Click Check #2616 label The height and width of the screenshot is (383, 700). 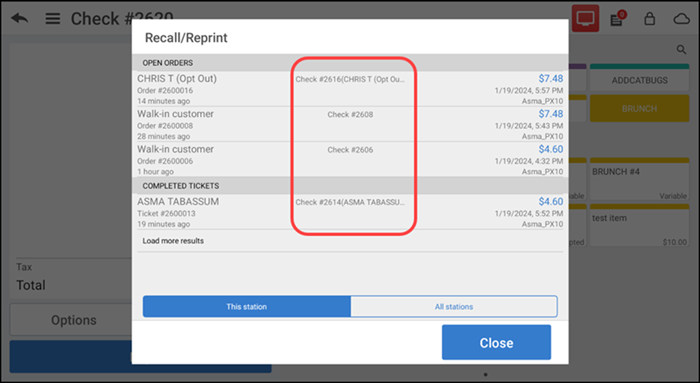click(x=350, y=79)
